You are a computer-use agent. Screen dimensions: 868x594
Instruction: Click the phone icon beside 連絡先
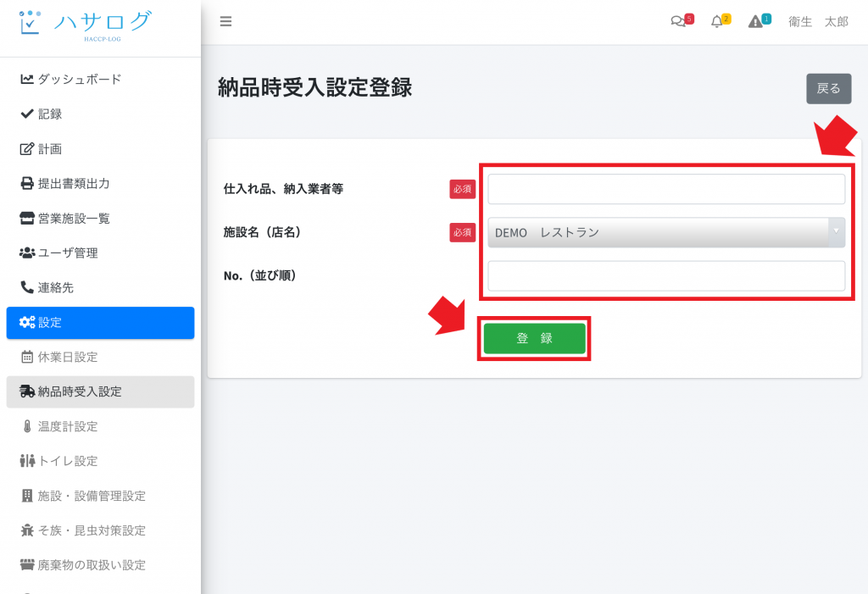pyautogui.click(x=27, y=286)
